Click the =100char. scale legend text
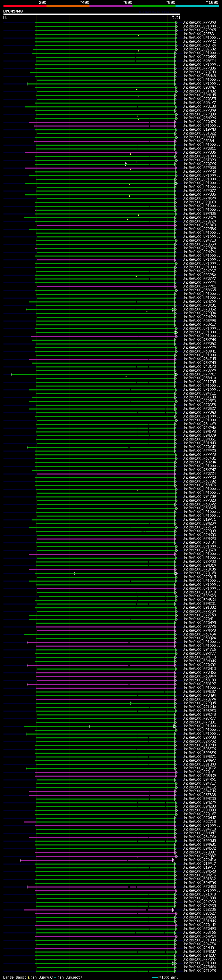 pos(168,977)
